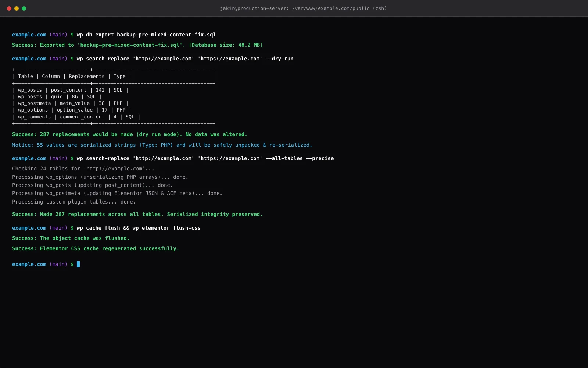This screenshot has height=368, width=588.
Task: Click the blinking cursor at the empty prompt
Action: coord(78,264)
